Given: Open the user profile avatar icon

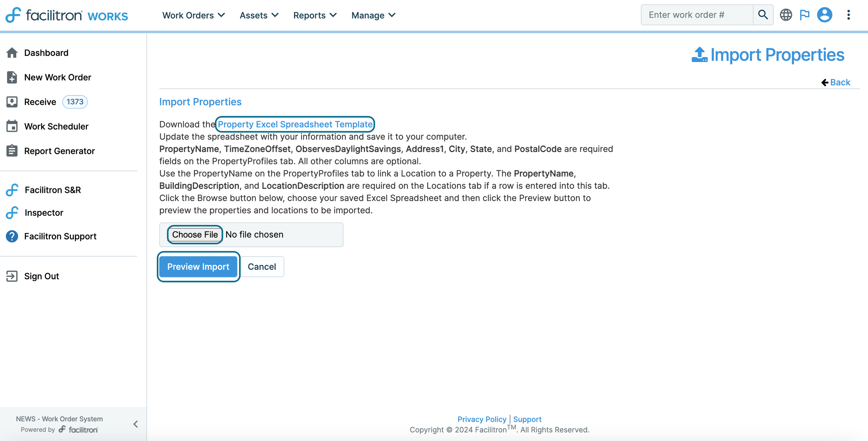Looking at the screenshot, I should [x=825, y=15].
